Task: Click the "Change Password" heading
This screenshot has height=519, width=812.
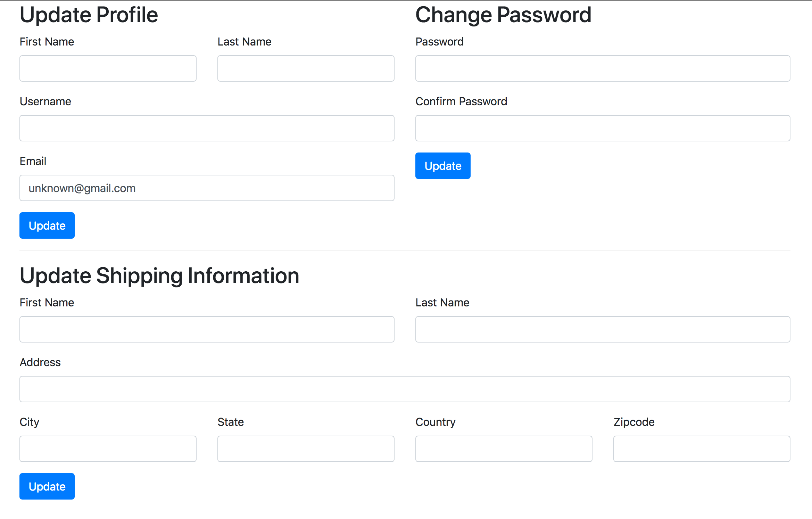Action: [503, 15]
